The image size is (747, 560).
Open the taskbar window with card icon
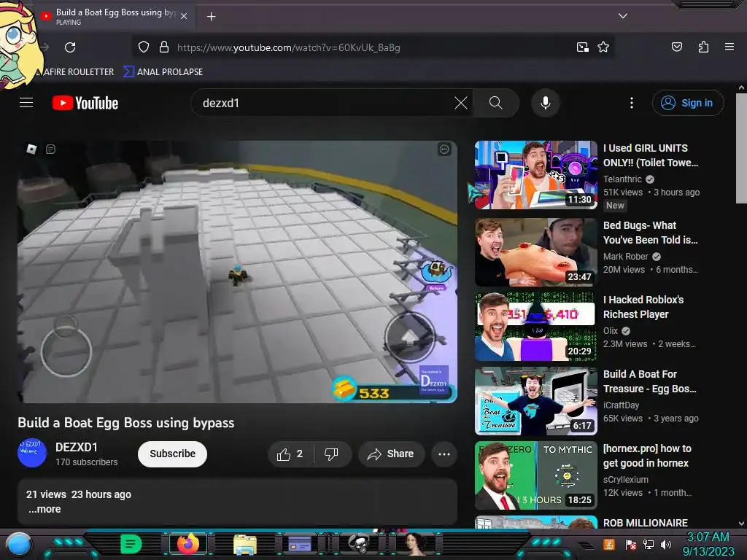(300, 544)
